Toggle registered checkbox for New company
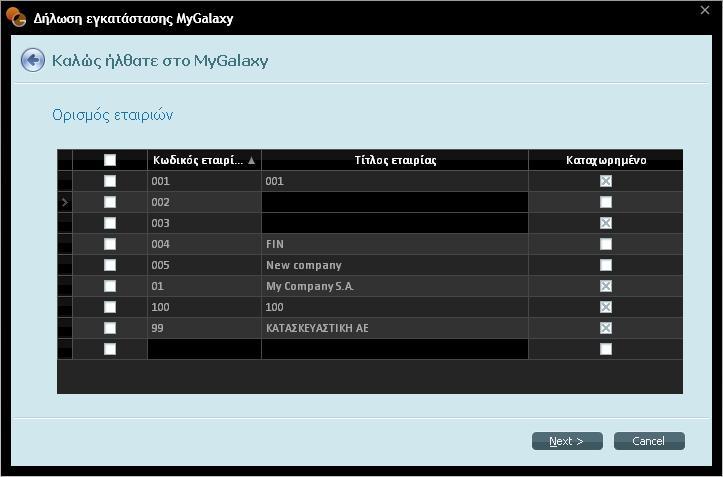The image size is (723, 477). tap(605, 265)
